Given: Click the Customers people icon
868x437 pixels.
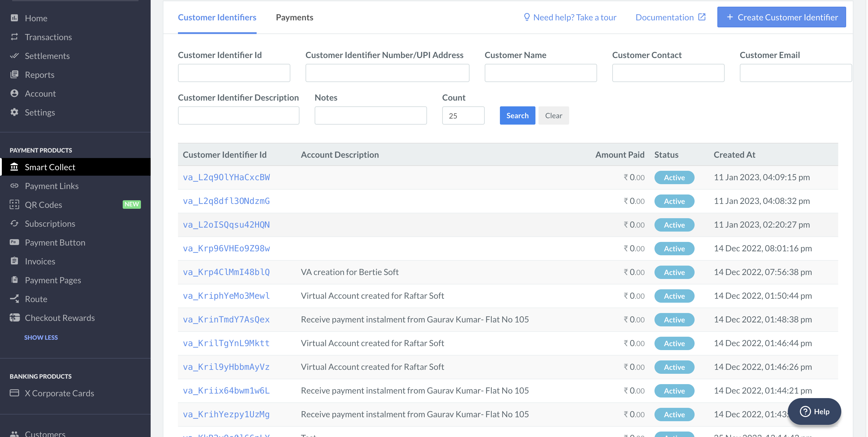Looking at the screenshot, I should (14, 434).
